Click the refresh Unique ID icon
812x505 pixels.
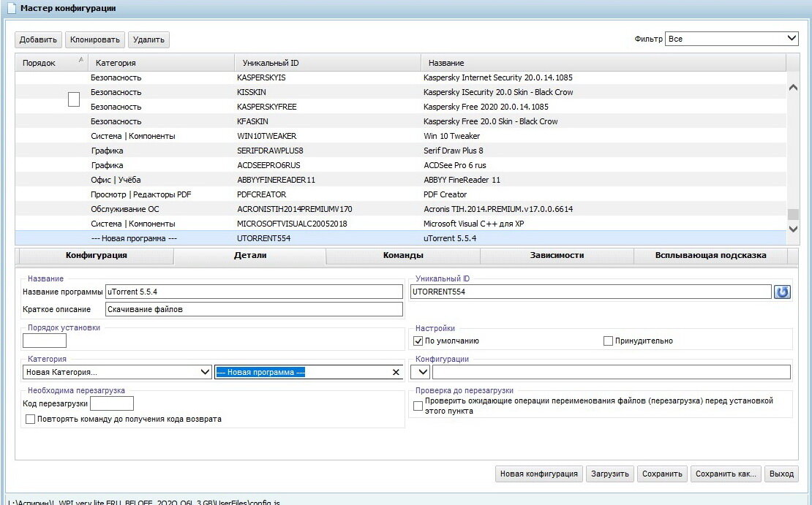click(x=782, y=292)
